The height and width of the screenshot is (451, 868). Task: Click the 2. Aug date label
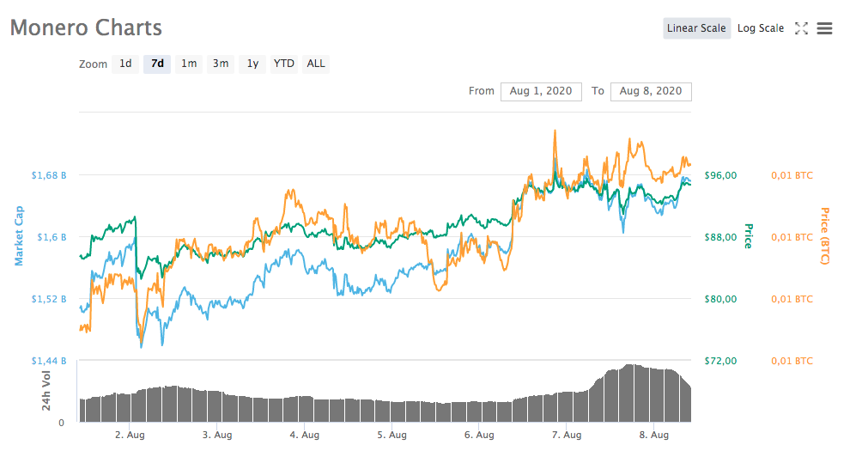pos(131,435)
